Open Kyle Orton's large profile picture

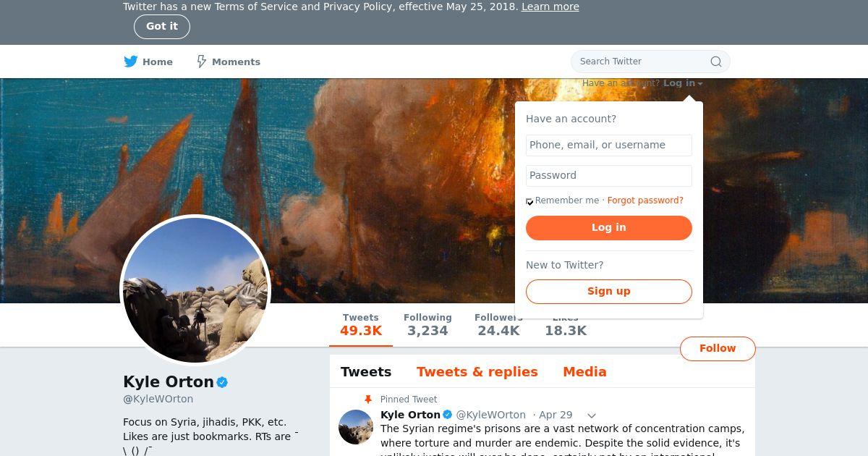point(195,290)
